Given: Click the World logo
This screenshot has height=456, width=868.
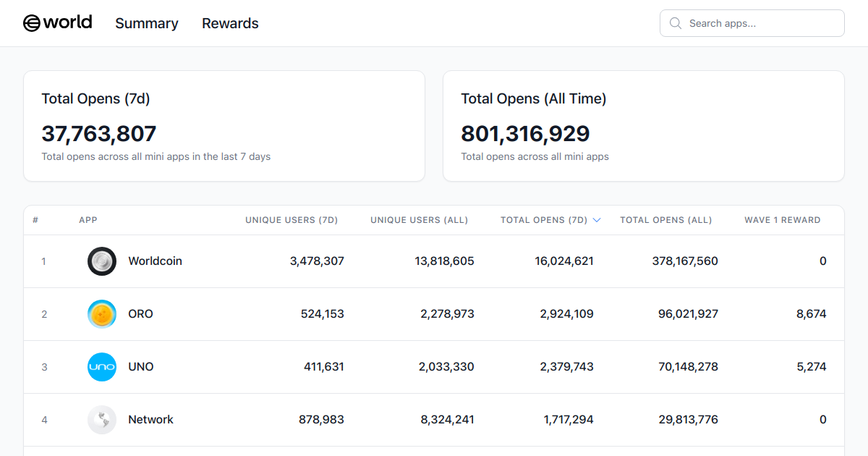Looking at the screenshot, I should 57,23.
